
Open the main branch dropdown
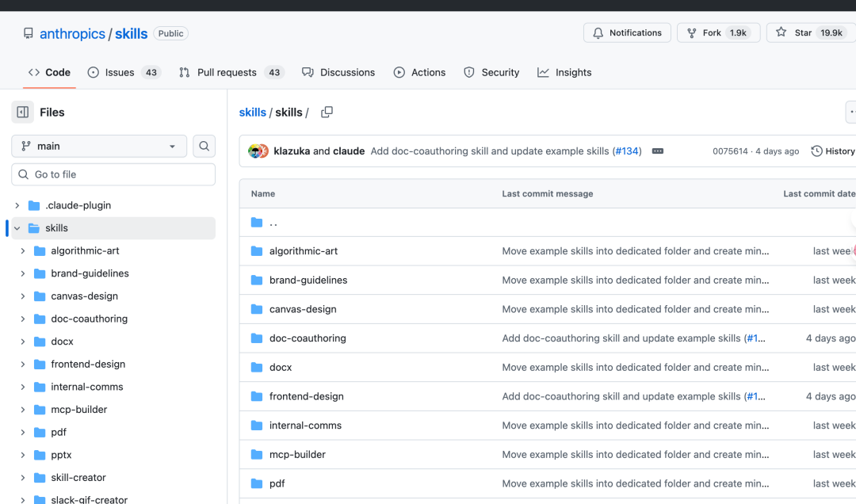99,146
